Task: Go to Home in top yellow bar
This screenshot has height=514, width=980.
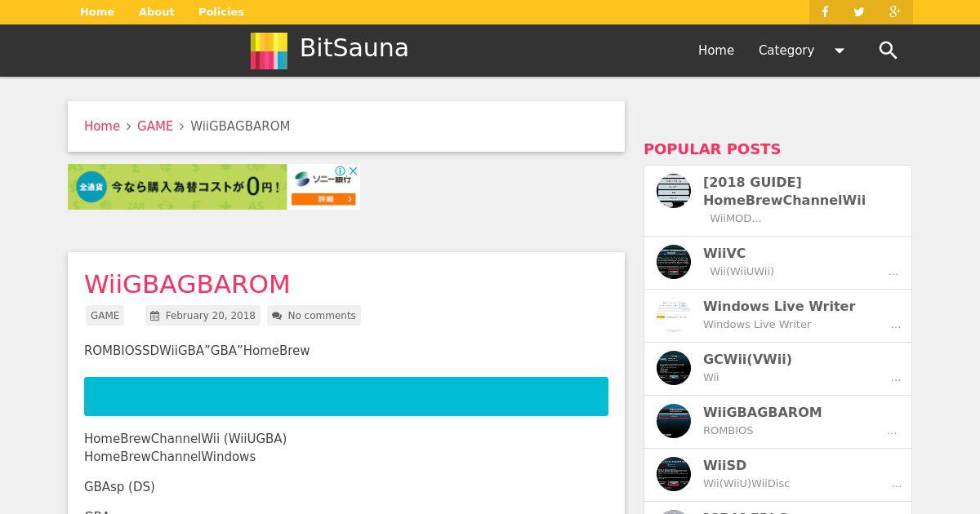Action: point(97,12)
